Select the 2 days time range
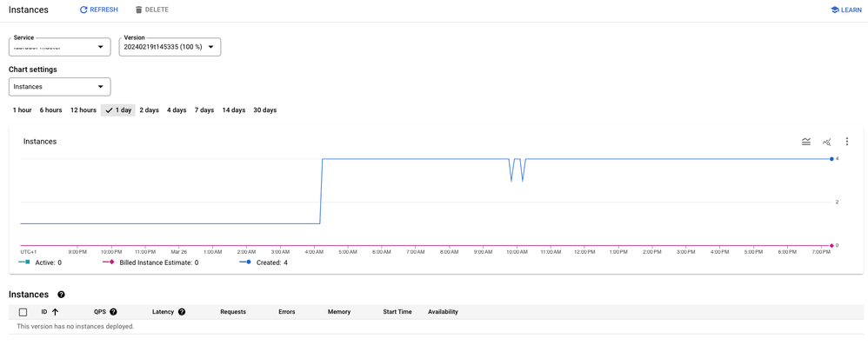 [x=149, y=110]
